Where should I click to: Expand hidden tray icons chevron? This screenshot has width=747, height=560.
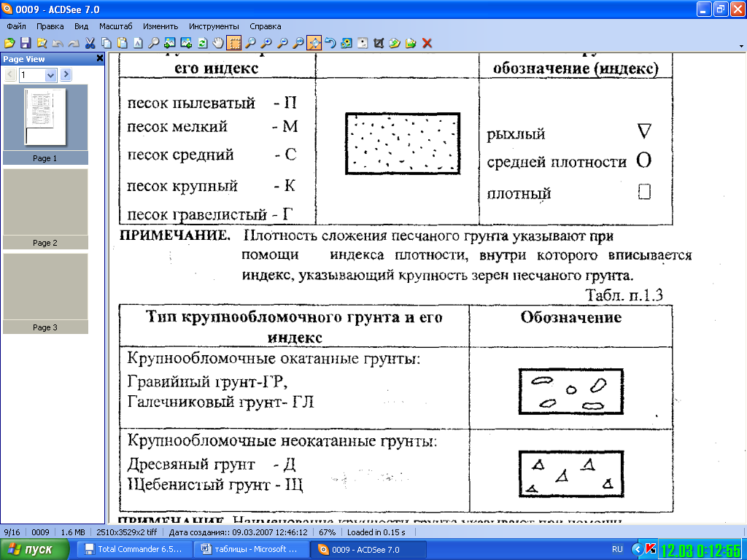(637, 549)
